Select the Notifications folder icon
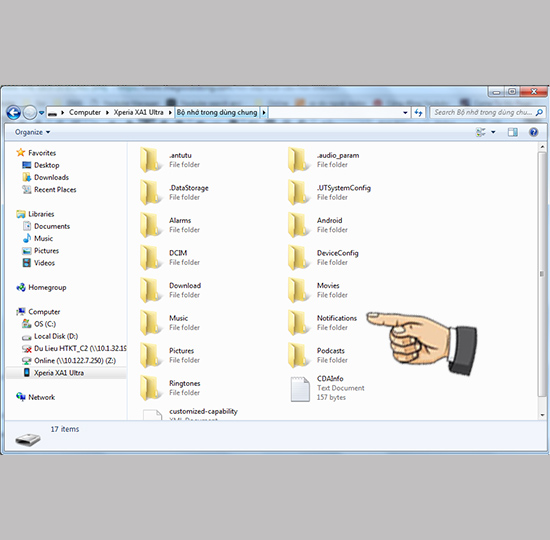Screen dimensions: 550x540 [x=298, y=323]
